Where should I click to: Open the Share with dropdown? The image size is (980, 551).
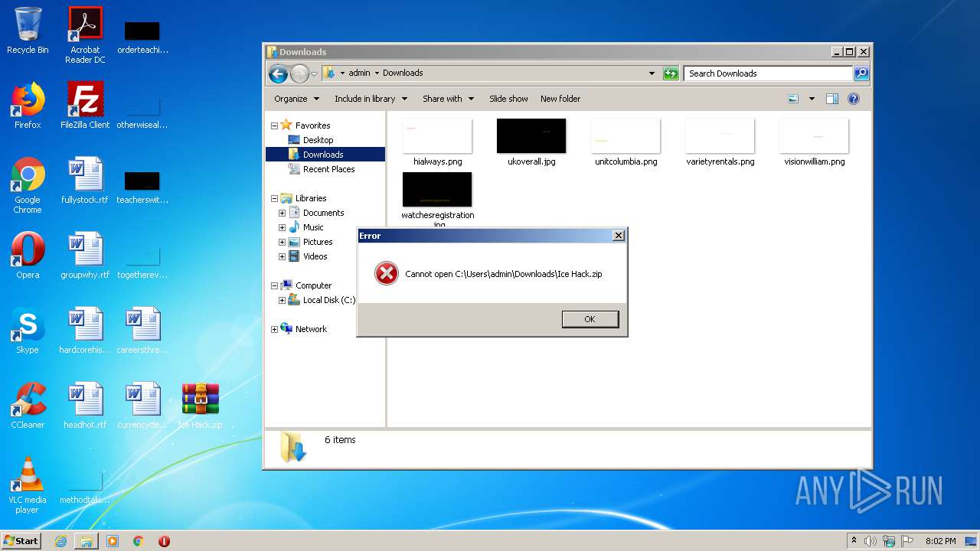click(x=448, y=99)
